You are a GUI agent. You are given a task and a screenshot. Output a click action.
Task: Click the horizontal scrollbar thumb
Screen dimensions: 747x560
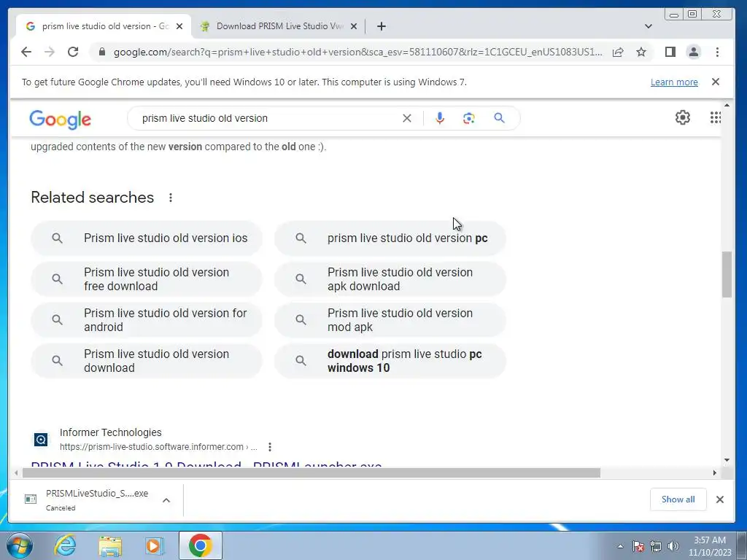[311, 472]
